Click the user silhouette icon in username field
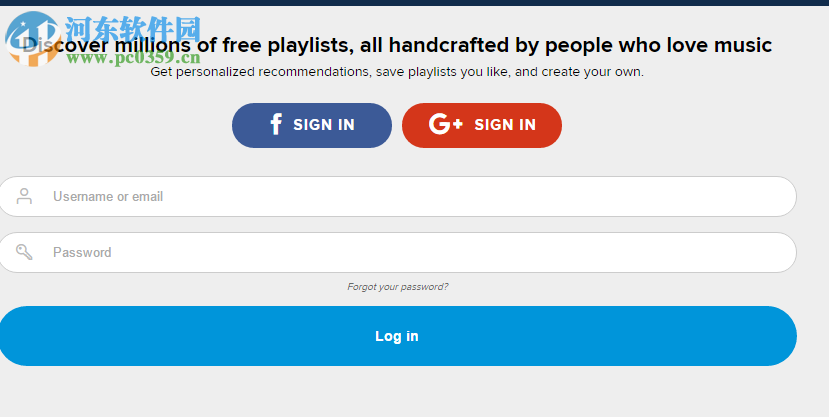Viewport: 829px width, 417px height. (24, 196)
